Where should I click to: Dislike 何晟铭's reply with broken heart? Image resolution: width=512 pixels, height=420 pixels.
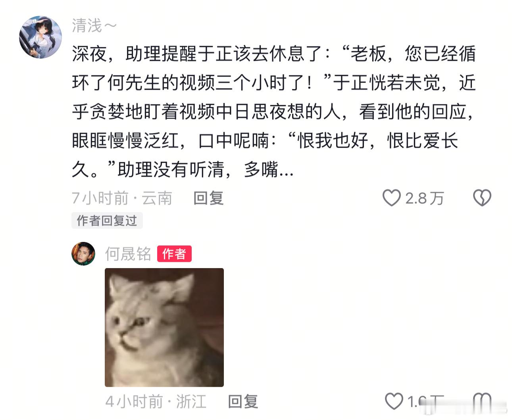(482, 401)
